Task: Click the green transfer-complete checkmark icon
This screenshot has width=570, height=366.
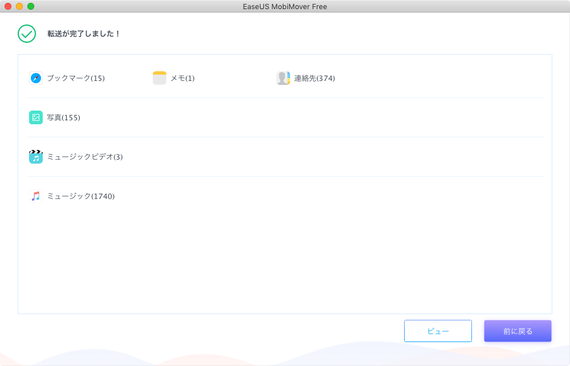Action: (x=27, y=34)
